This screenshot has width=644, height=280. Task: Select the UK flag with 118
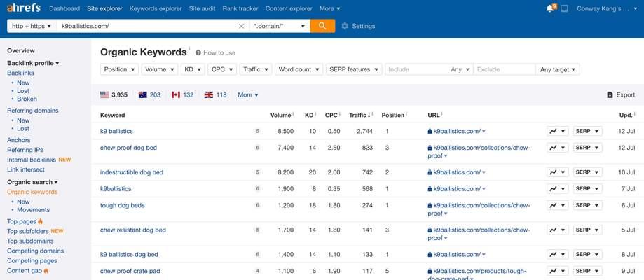[x=215, y=94]
